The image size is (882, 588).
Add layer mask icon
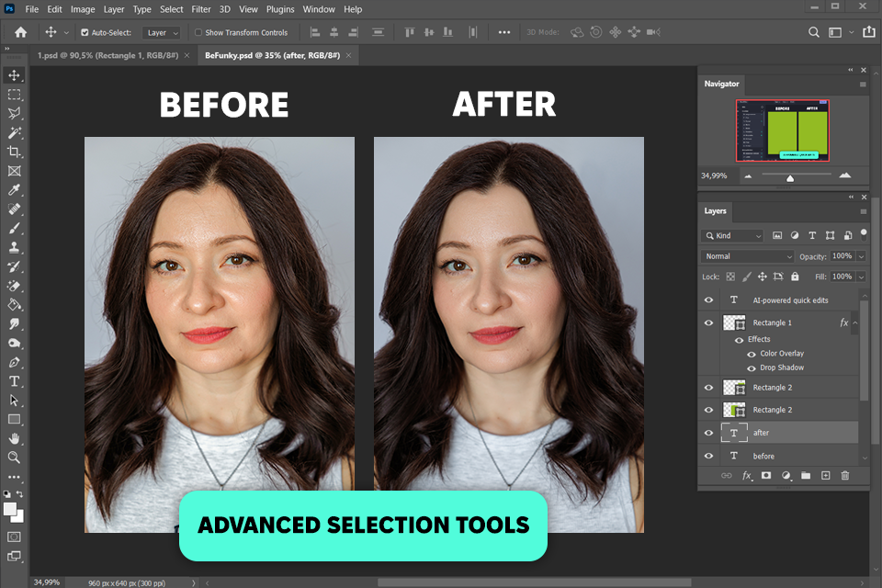[x=766, y=476]
